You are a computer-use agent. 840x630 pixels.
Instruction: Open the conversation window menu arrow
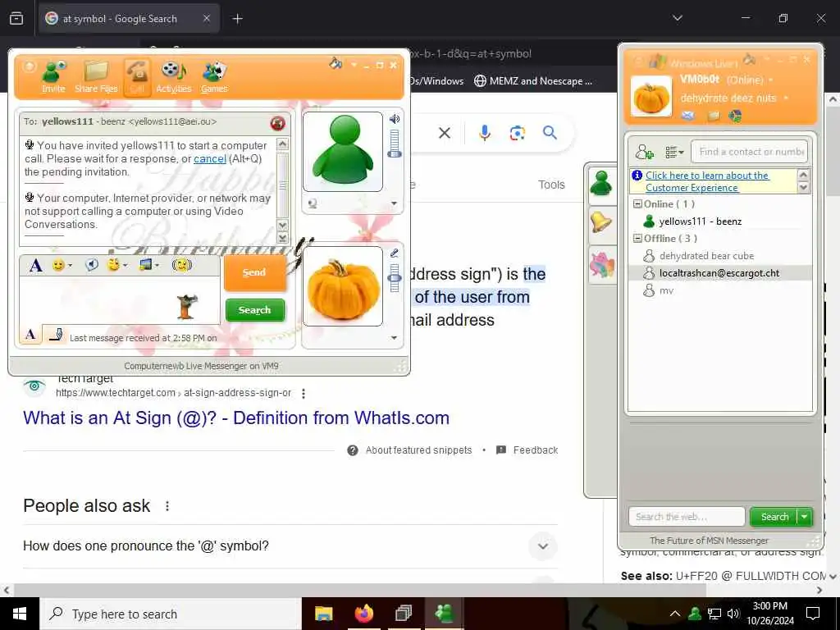354,65
